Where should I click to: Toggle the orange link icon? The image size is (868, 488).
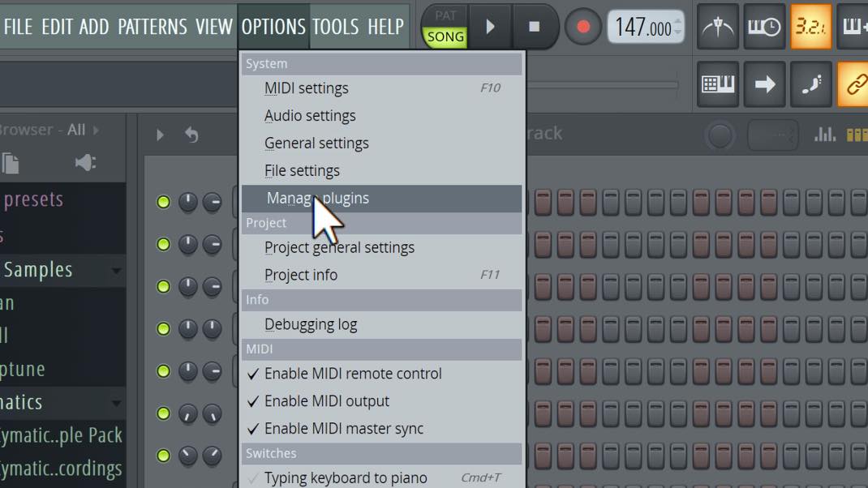[x=853, y=84]
